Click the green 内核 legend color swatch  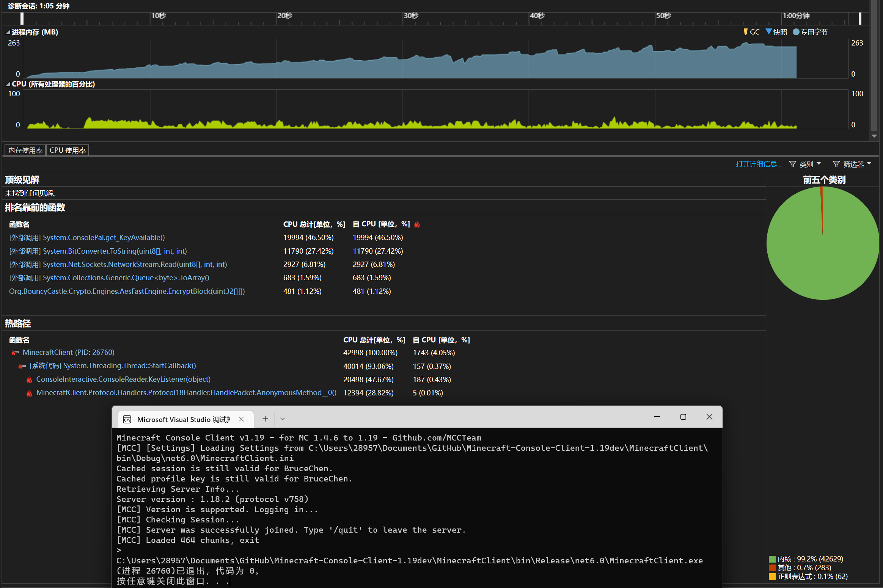pos(772,559)
